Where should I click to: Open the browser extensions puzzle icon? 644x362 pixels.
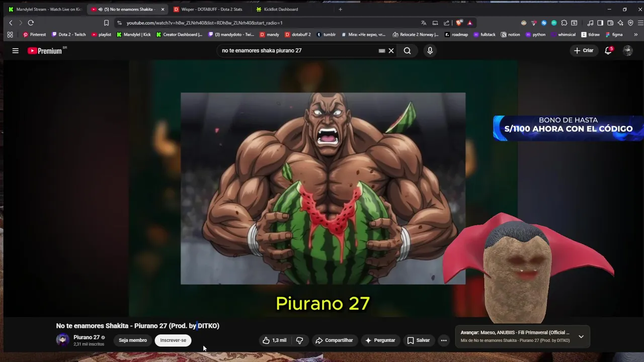click(x=564, y=23)
